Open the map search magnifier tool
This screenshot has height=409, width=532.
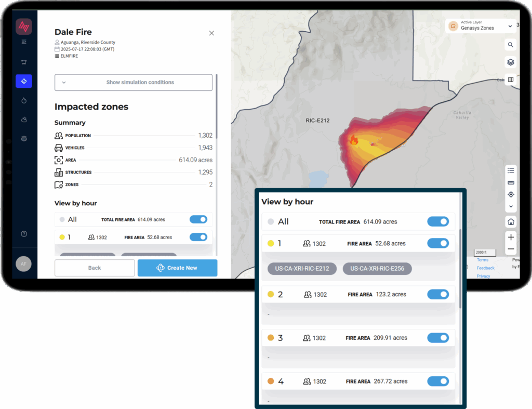[511, 45]
